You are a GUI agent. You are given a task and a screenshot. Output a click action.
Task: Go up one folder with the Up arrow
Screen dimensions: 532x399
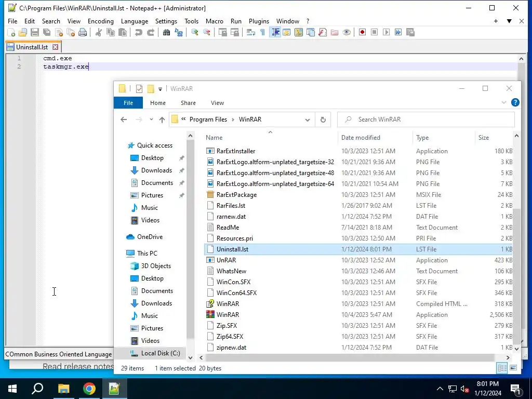pyautogui.click(x=162, y=119)
